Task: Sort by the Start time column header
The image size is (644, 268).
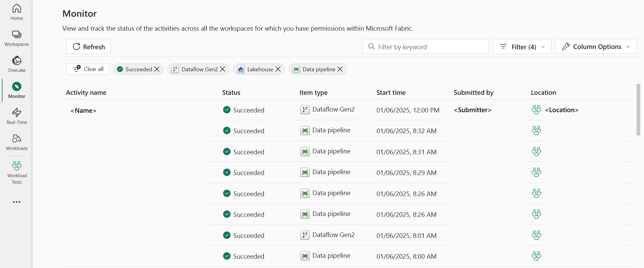Action: 391,93
